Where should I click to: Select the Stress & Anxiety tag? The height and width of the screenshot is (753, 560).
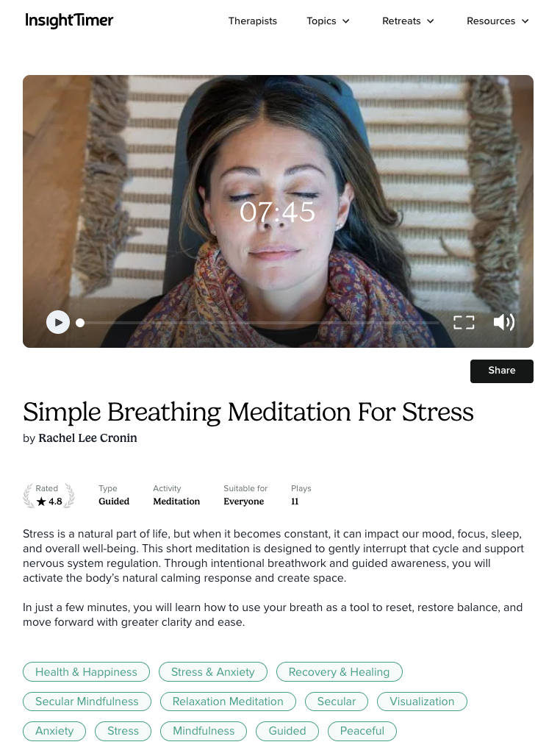[212, 672]
